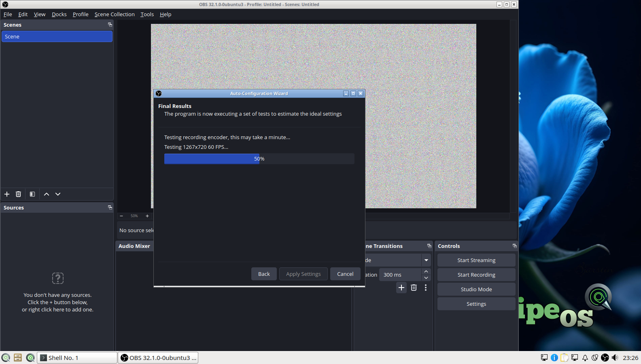
Task: Cancel the Auto-Configuration Wizard
Action: tap(345, 274)
